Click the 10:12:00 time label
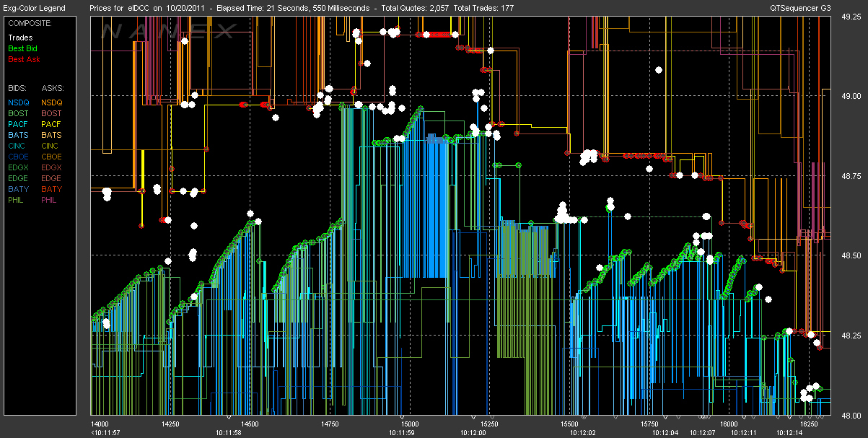 tap(473, 433)
